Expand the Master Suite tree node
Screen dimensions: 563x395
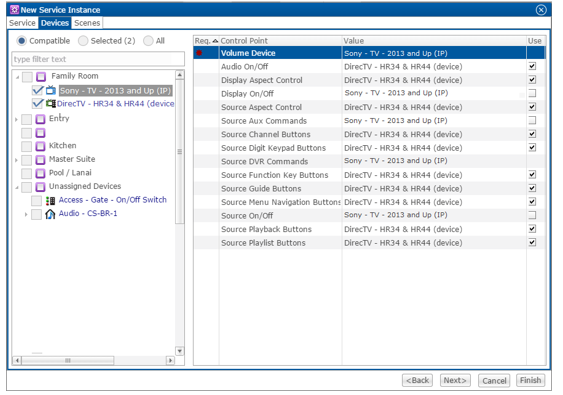pos(16,160)
